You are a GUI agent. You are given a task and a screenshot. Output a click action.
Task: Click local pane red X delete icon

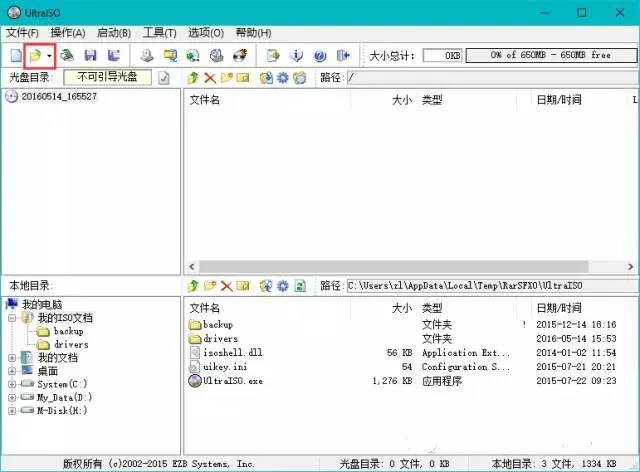227,286
